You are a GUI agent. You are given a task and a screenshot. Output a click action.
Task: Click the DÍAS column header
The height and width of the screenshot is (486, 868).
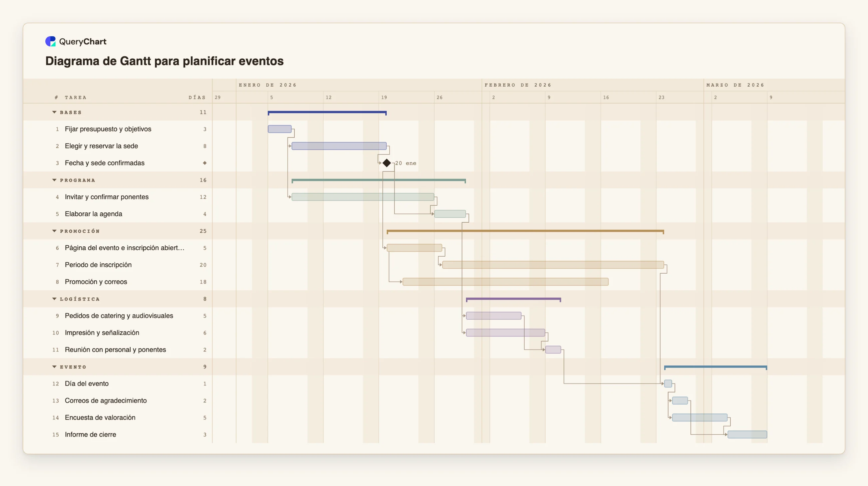pyautogui.click(x=197, y=97)
